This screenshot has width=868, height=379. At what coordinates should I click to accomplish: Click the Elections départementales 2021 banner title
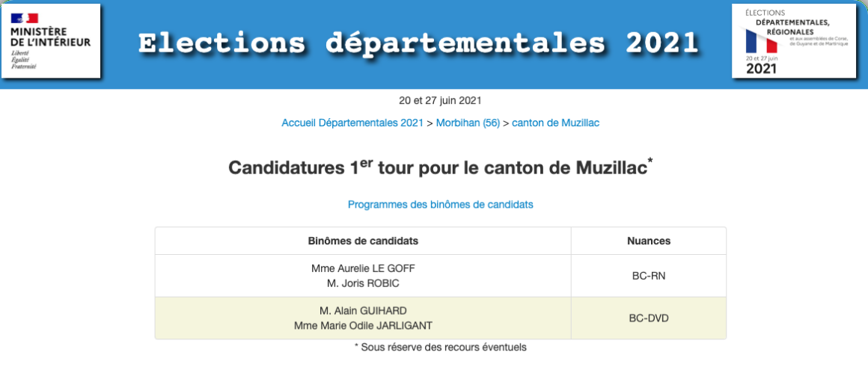pyautogui.click(x=418, y=43)
